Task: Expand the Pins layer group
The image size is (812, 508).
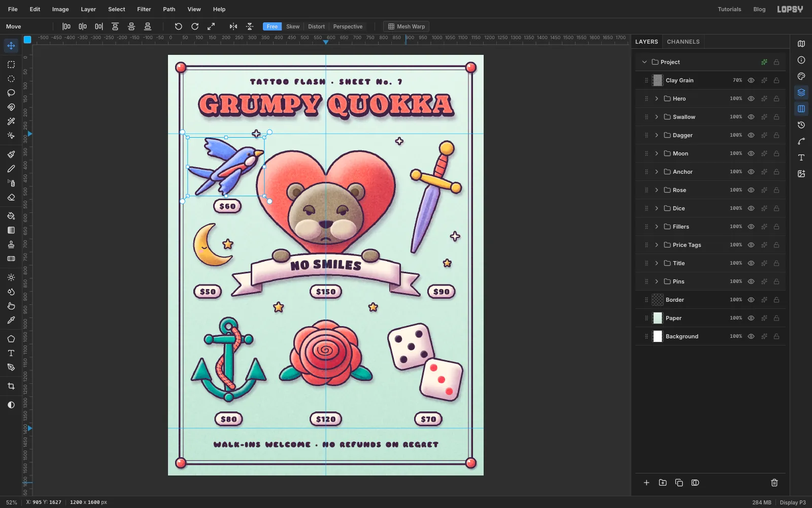Action: point(657,281)
